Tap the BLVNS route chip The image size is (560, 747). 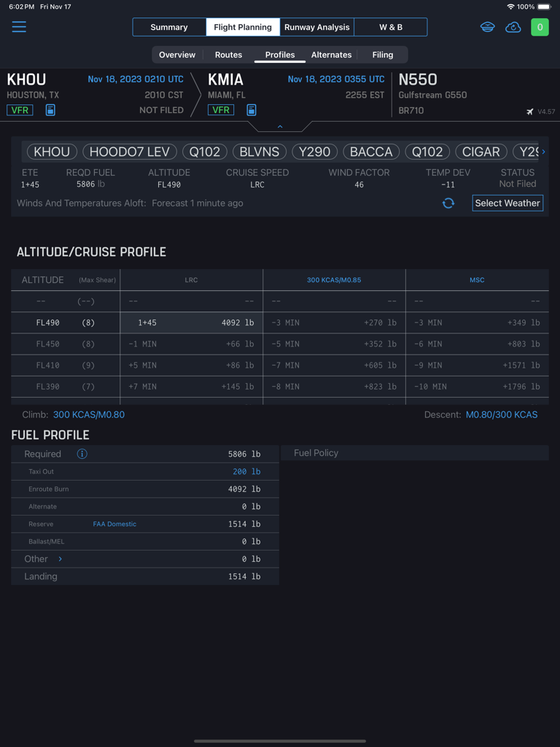click(260, 152)
